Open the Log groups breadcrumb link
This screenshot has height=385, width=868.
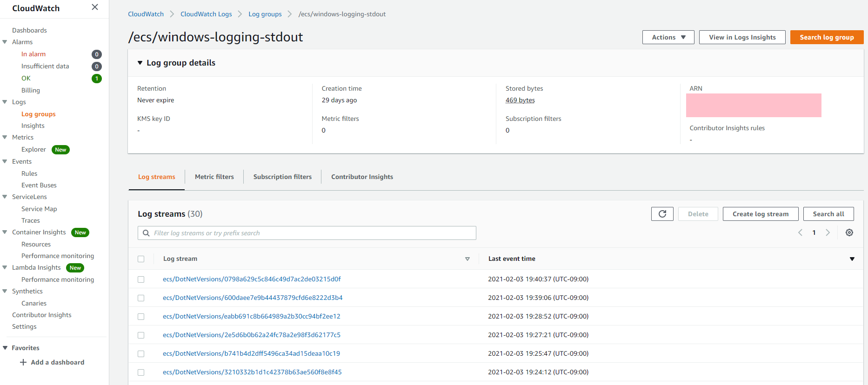coord(265,14)
